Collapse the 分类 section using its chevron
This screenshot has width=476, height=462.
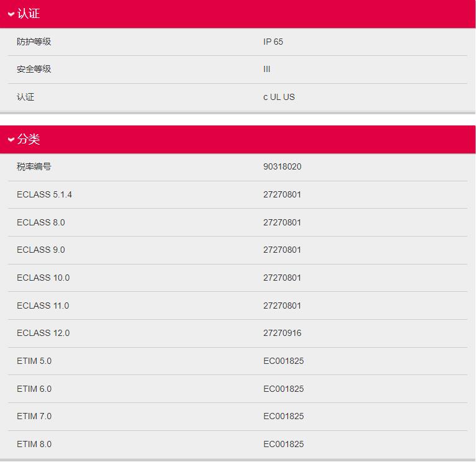11,140
